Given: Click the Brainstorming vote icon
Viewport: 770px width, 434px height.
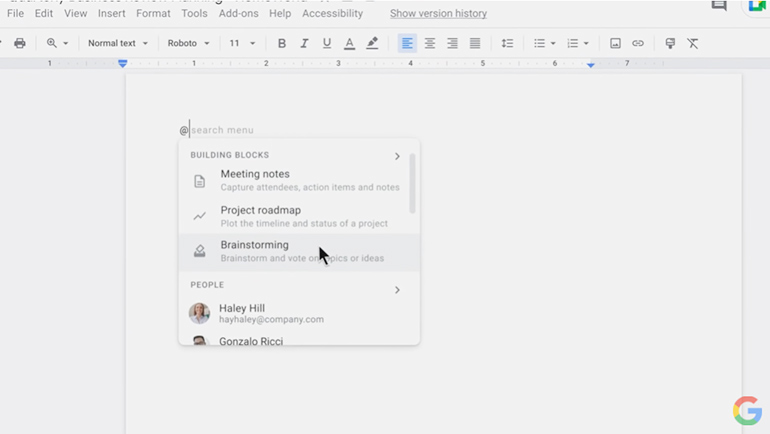Looking at the screenshot, I should [199, 251].
